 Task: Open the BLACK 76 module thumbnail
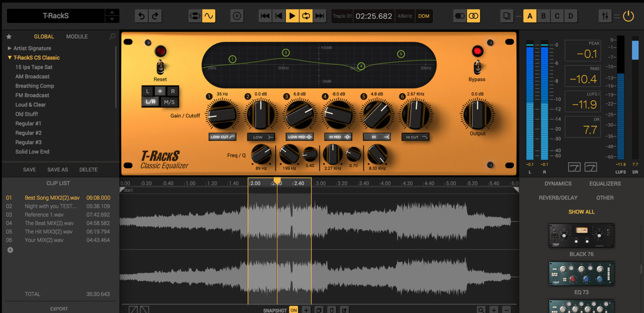(581, 236)
